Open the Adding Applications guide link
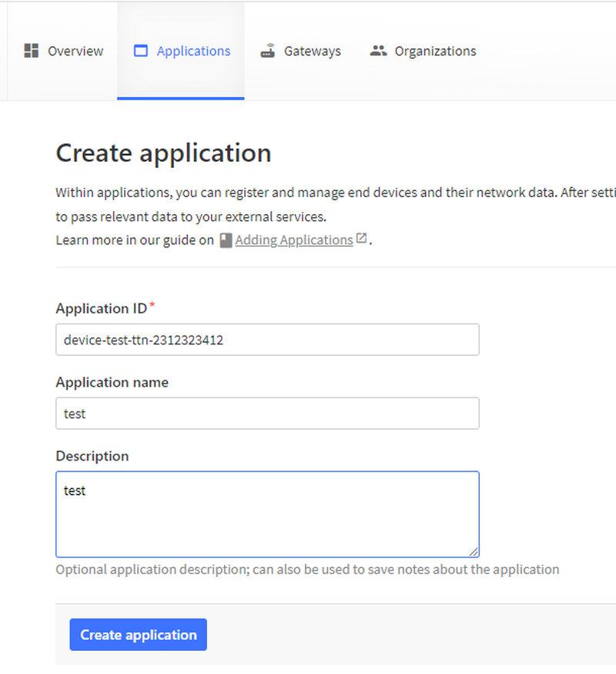616x674 pixels. pos(293,240)
